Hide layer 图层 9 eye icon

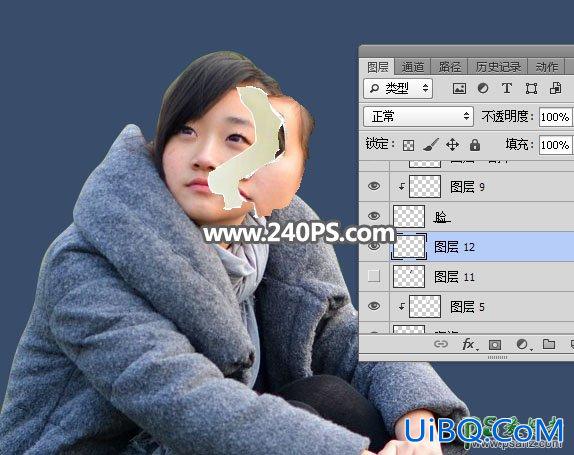(374, 186)
